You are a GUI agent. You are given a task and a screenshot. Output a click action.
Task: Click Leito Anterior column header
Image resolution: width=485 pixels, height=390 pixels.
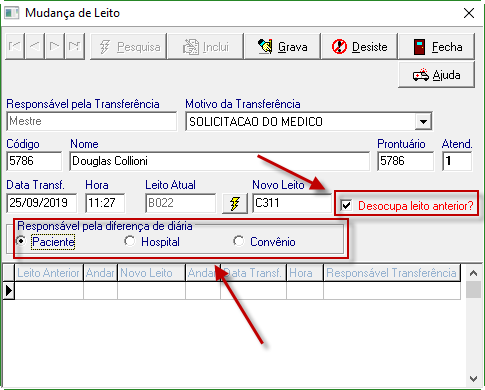tap(49, 273)
